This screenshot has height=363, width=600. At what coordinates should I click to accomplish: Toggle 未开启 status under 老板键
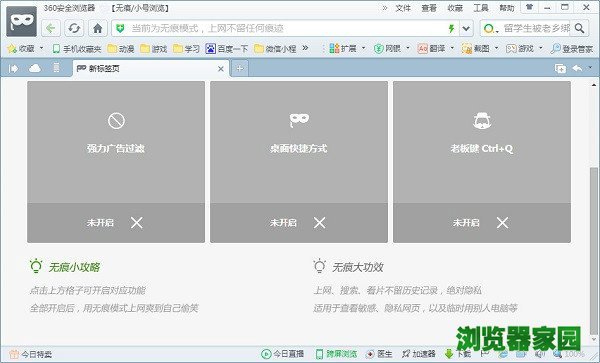pos(482,223)
